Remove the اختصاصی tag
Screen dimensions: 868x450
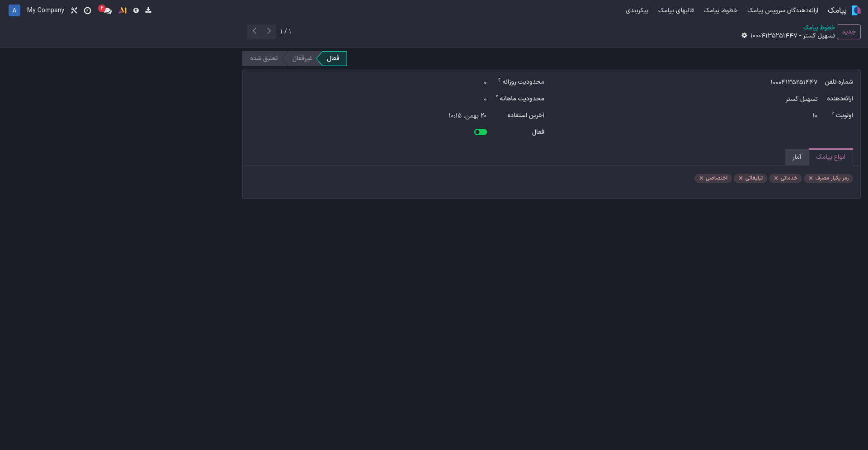point(701,178)
